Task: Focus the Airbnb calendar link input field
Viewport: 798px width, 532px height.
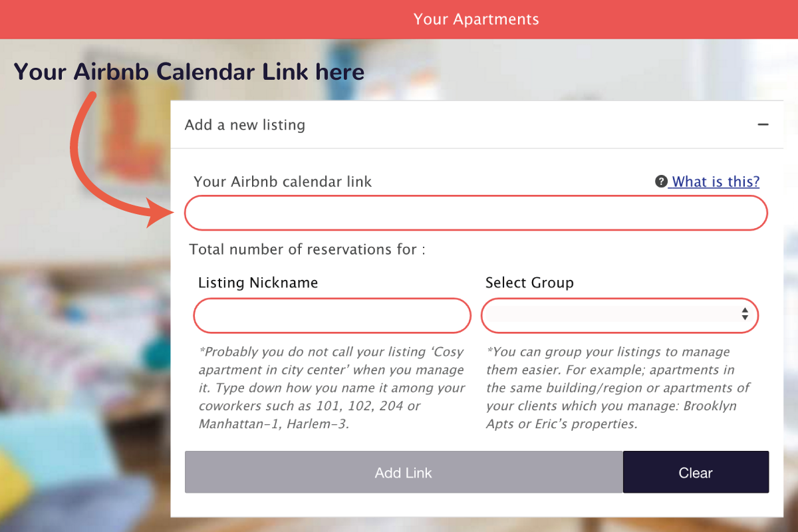Action: click(x=475, y=213)
